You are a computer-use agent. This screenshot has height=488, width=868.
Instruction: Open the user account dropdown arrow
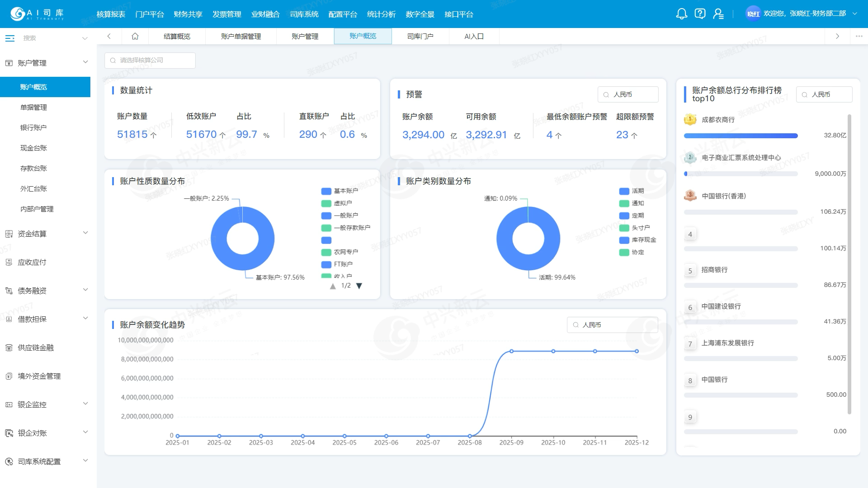855,14
